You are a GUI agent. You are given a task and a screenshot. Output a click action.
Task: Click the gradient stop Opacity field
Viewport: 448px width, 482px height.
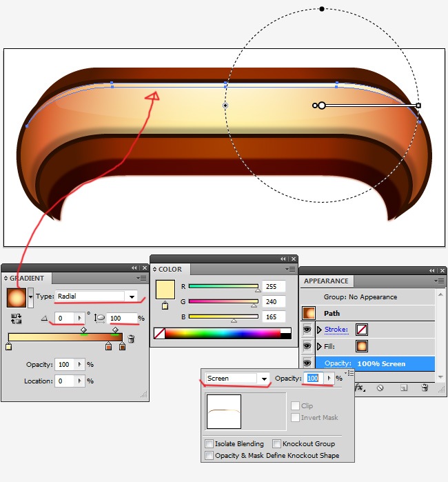(64, 365)
